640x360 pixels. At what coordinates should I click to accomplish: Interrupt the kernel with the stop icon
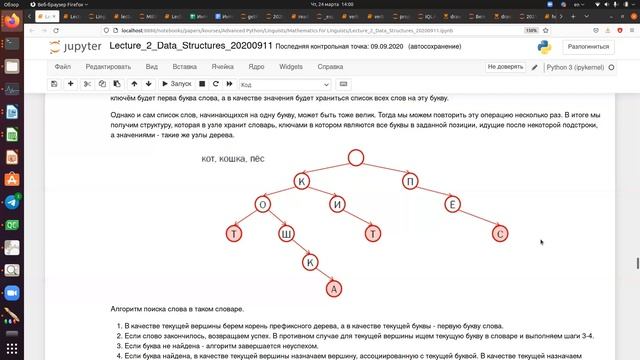[x=202, y=84]
